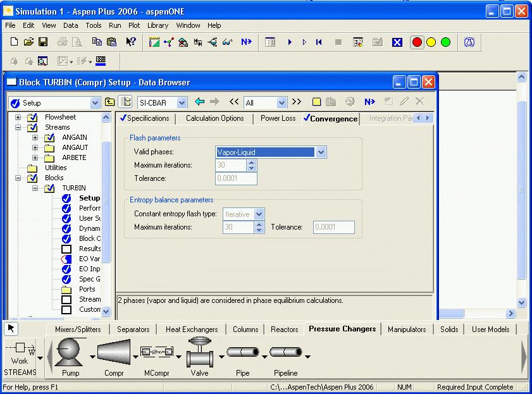
Task: Collapse the TURBIN block node
Action: point(35,188)
